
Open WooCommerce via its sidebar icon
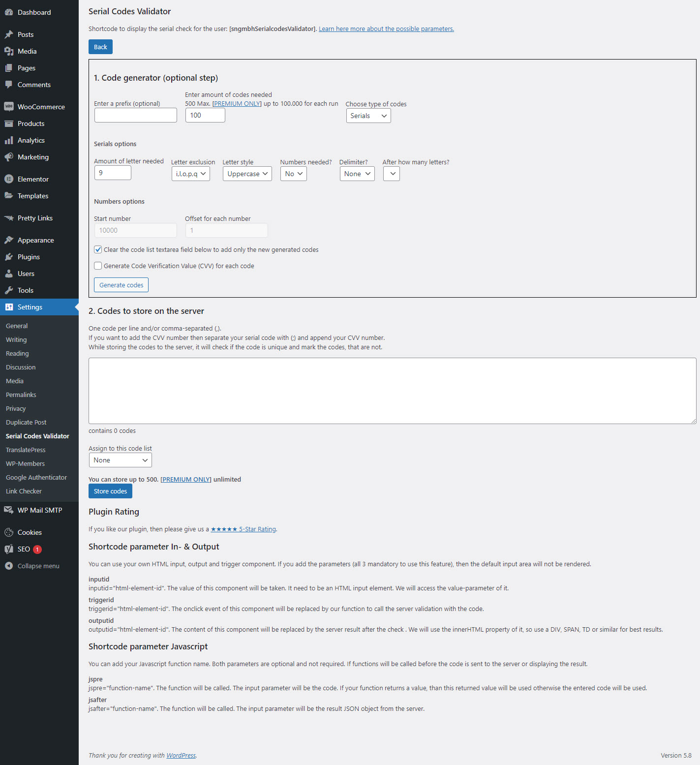(9, 107)
